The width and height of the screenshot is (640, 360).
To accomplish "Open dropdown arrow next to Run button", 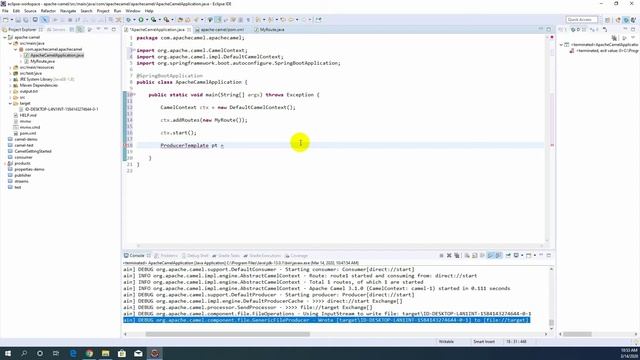I will point(146,20).
